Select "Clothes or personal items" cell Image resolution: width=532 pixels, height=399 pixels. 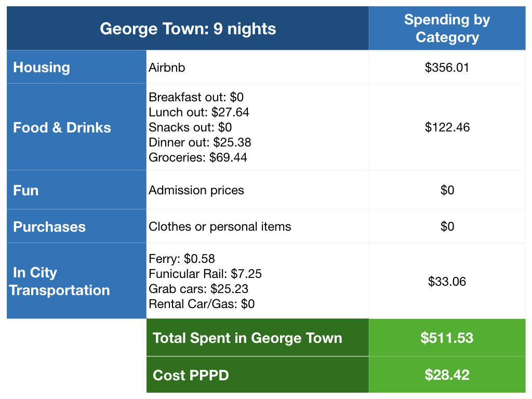pyautogui.click(x=220, y=227)
